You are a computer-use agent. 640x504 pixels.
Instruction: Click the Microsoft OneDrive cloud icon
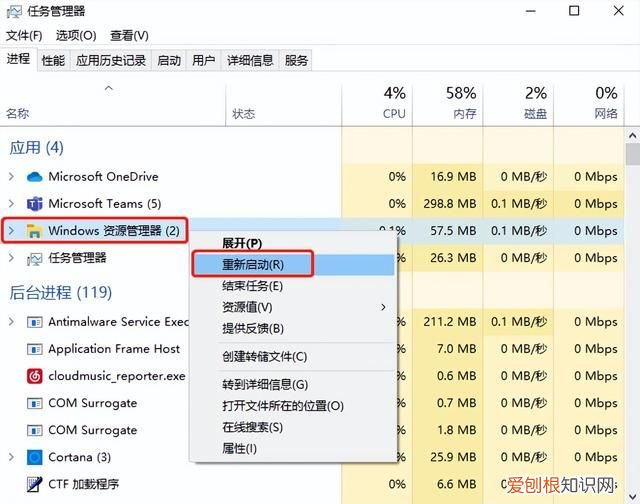coord(34,177)
